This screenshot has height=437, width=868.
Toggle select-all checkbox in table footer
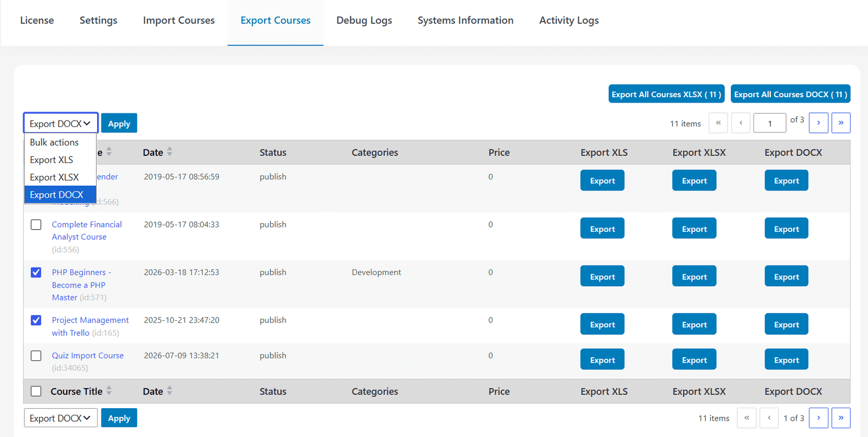pos(36,391)
